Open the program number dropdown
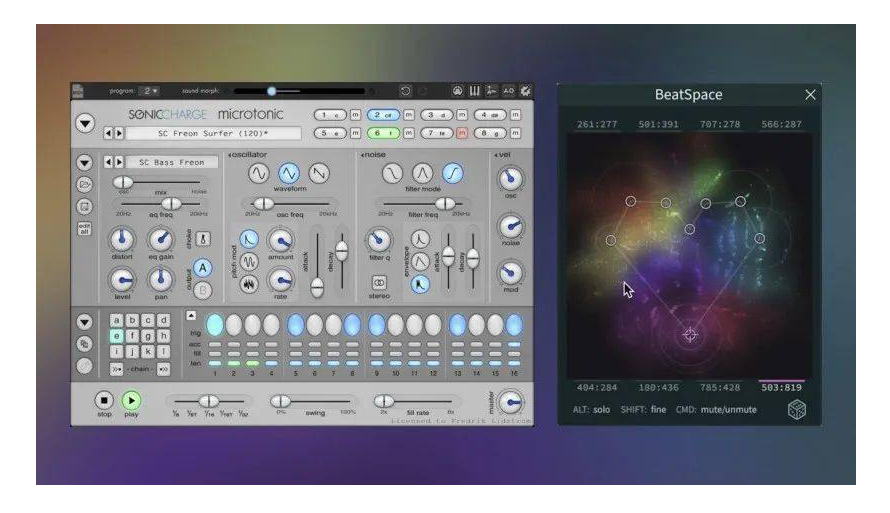890x513 pixels. 150,91
